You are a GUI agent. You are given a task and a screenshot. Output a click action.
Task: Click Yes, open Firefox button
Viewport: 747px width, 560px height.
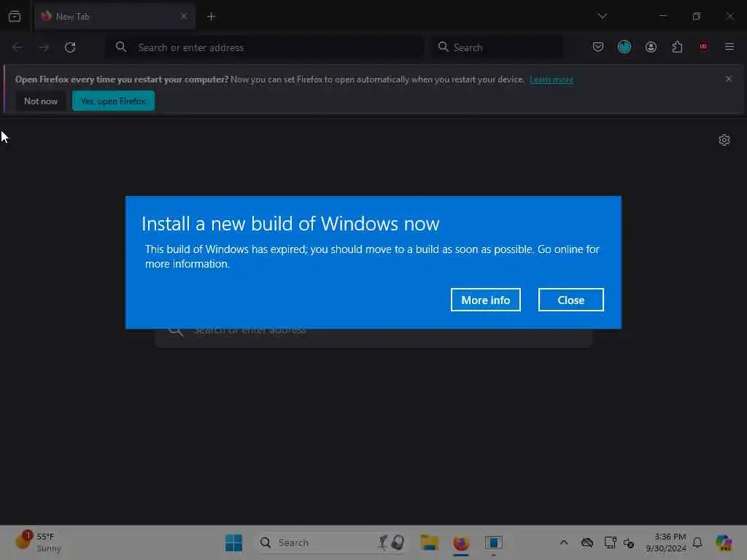(x=113, y=101)
